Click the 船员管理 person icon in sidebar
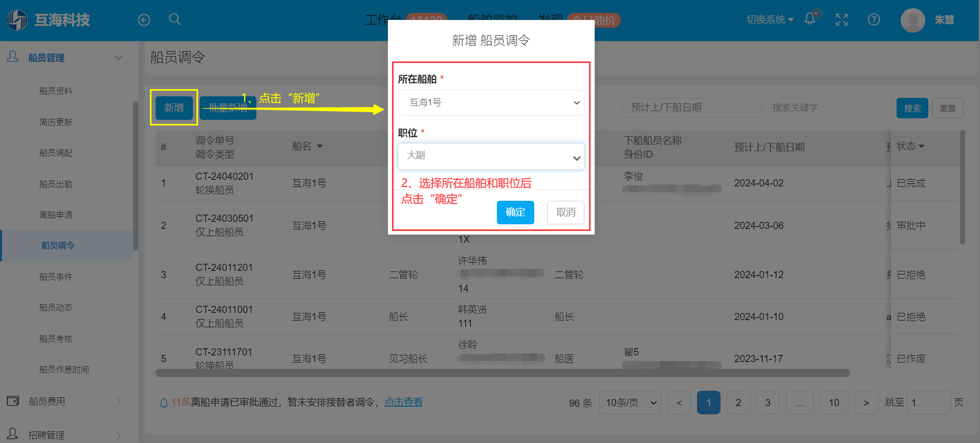 point(13,56)
